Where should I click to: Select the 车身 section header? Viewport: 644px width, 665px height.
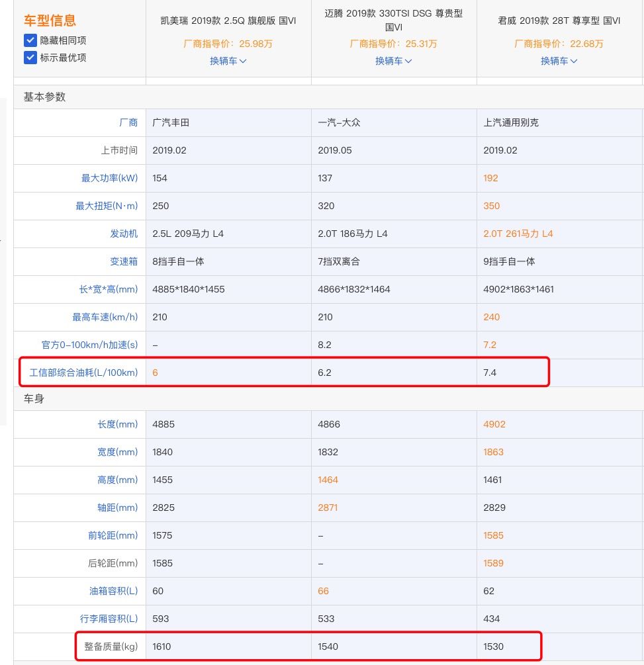(x=34, y=398)
